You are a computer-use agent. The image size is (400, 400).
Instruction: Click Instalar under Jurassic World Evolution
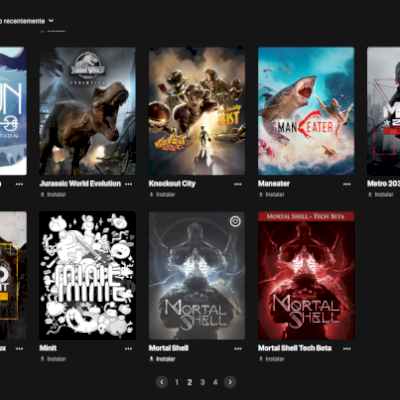pyautogui.click(x=53, y=194)
